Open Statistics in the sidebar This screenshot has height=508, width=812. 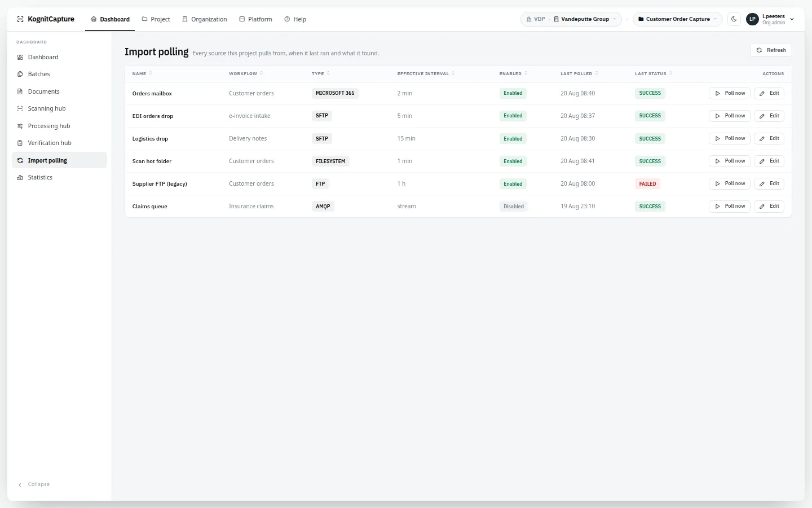click(59, 177)
